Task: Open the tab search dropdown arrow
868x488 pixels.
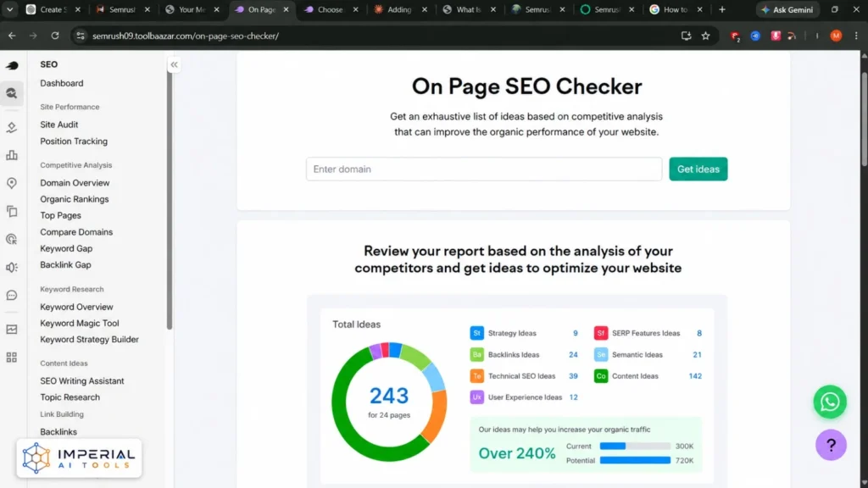Action: [x=9, y=9]
